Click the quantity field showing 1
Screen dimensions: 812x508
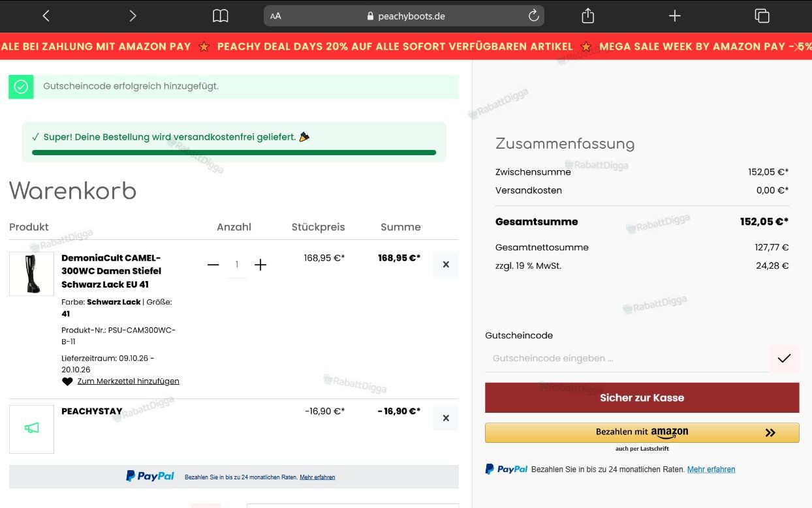pos(237,265)
